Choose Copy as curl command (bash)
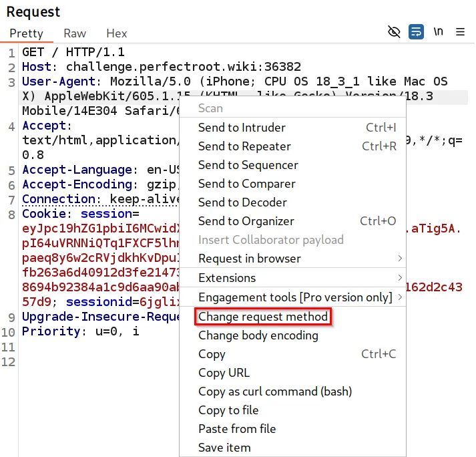 click(275, 392)
